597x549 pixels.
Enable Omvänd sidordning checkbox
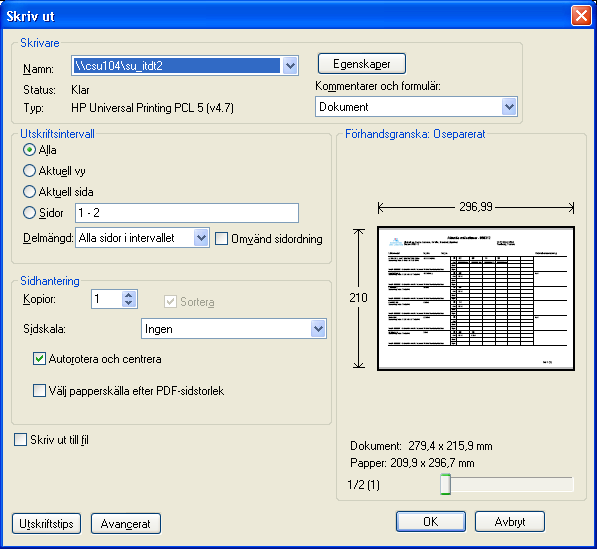[x=222, y=239]
